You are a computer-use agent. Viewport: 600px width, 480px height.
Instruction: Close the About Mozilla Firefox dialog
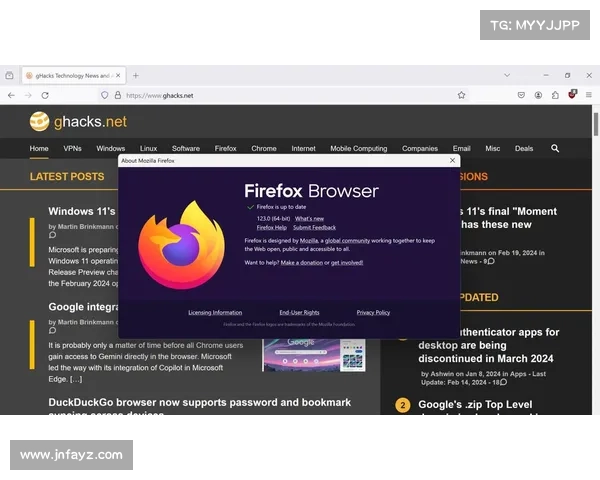click(452, 160)
